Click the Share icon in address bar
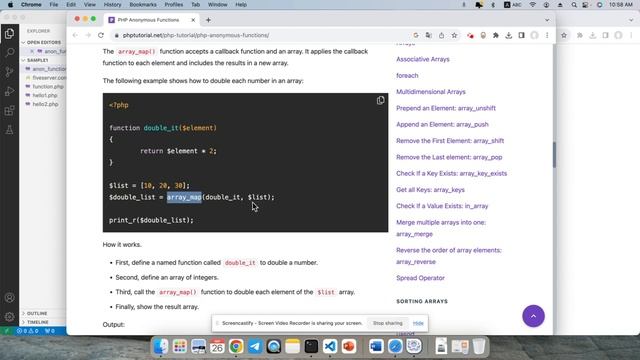Image resolution: width=640 pixels, height=360 pixels. click(x=441, y=36)
